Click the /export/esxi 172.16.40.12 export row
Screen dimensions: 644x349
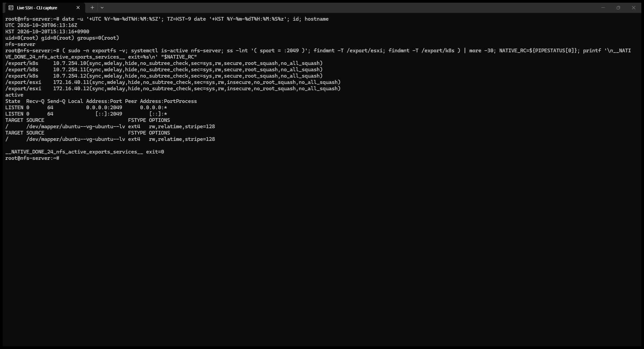[173, 89]
